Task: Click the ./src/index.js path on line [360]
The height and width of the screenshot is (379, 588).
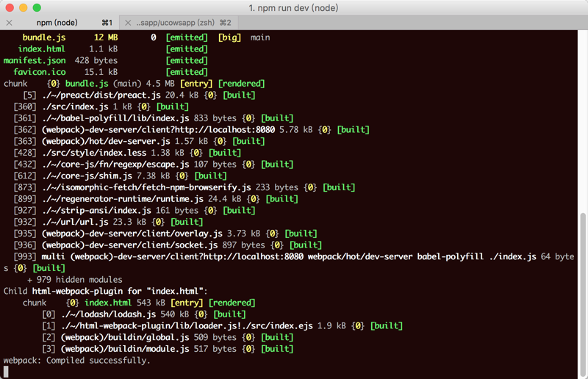Action: (71, 107)
